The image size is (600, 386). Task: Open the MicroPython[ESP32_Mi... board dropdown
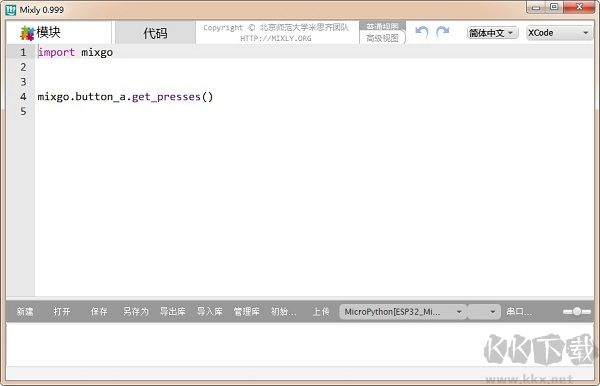pos(403,312)
